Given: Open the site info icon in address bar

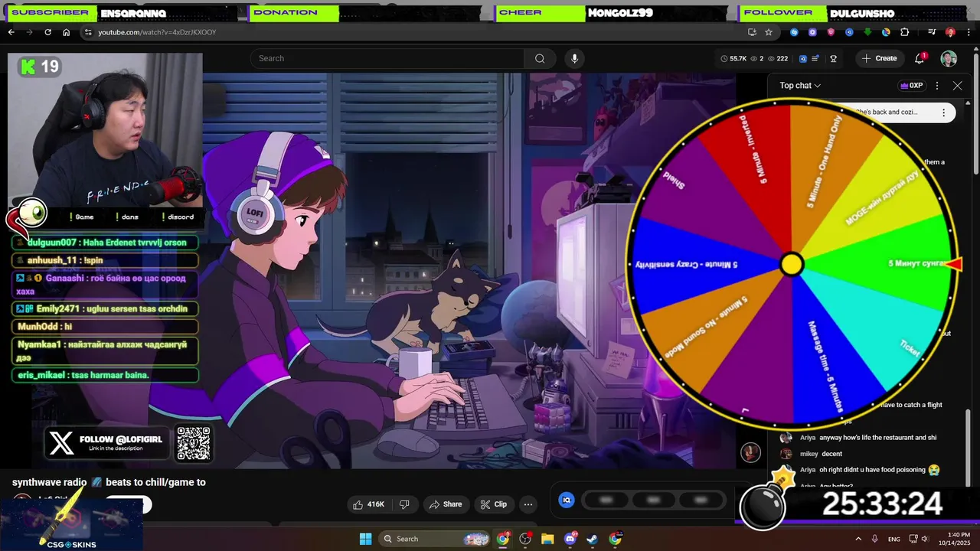Looking at the screenshot, I should click(88, 32).
